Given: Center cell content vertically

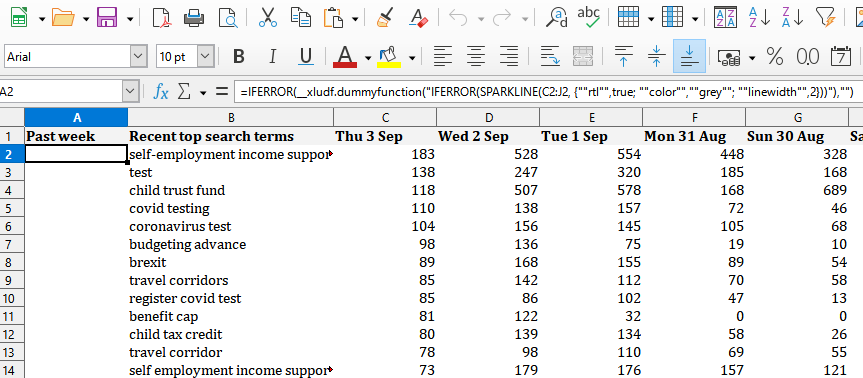Looking at the screenshot, I should pos(656,56).
